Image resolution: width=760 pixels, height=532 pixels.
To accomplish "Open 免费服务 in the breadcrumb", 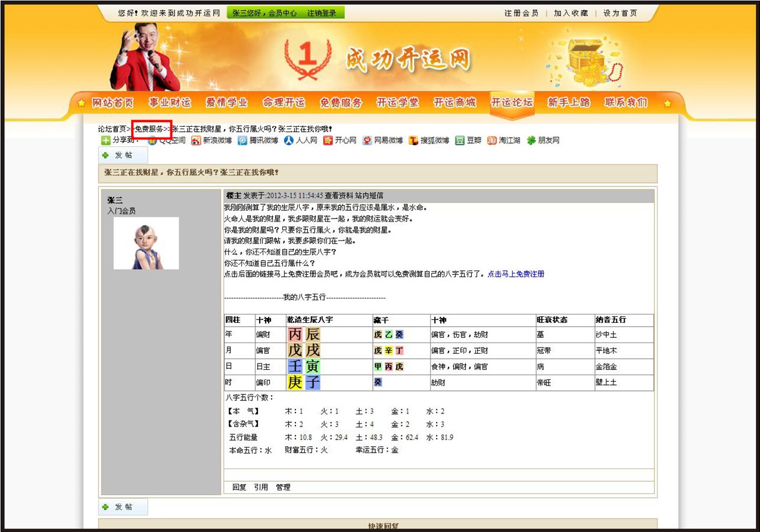I will tap(149, 129).
